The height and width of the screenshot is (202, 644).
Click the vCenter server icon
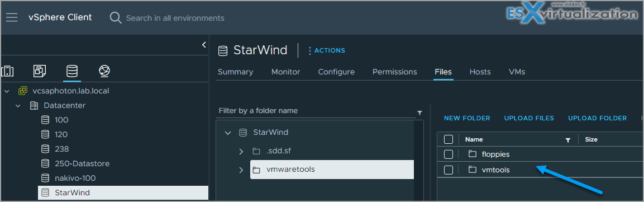[22, 91]
